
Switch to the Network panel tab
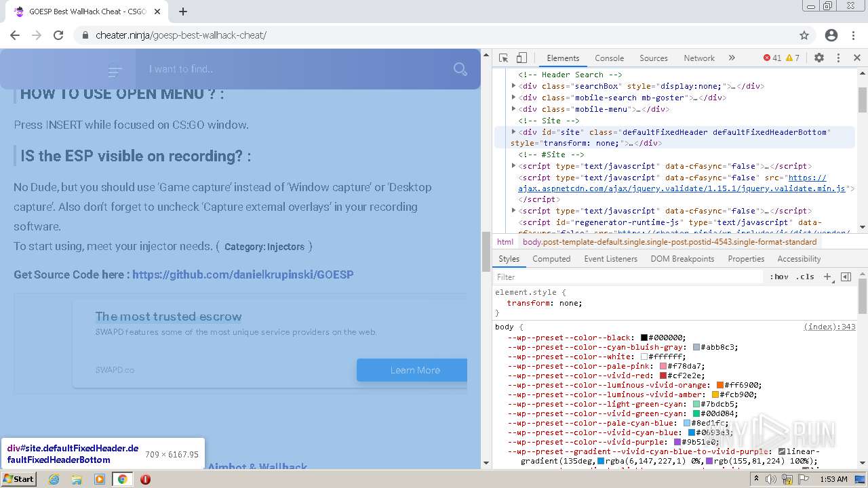coord(699,58)
